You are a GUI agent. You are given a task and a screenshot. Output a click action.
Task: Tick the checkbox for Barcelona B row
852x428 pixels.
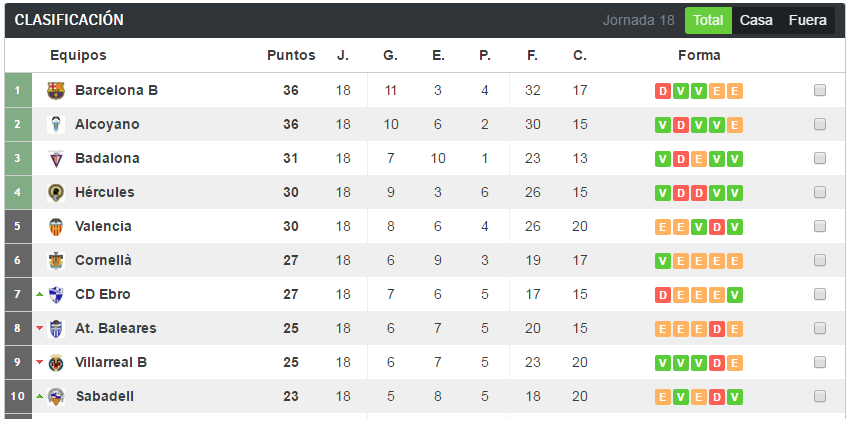(820, 91)
